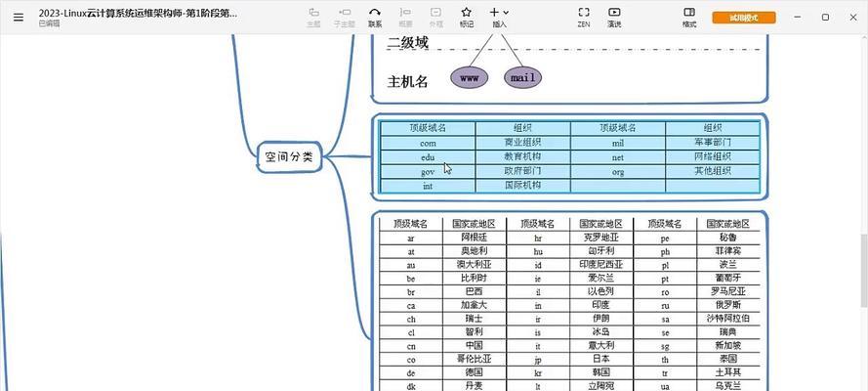The height and width of the screenshot is (391, 868).
Task: Minimize the XMind window
Action: tap(797, 18)
